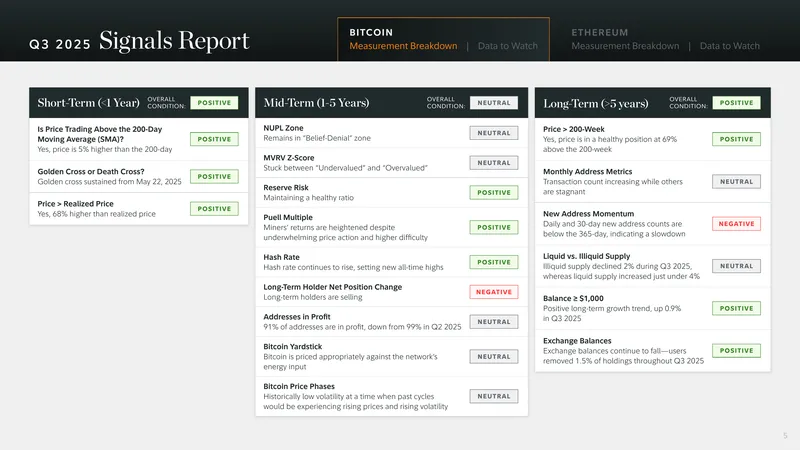The height and width of the screenshot is (450, 800).
Task: Click NEUTRAL badge for MVRV Z-Score
Action: (x=494, y=162)
